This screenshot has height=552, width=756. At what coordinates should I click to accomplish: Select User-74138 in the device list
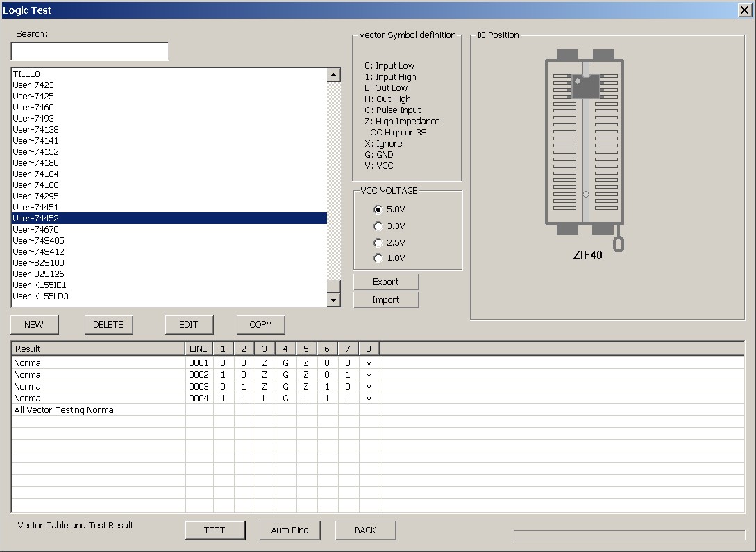36,130
